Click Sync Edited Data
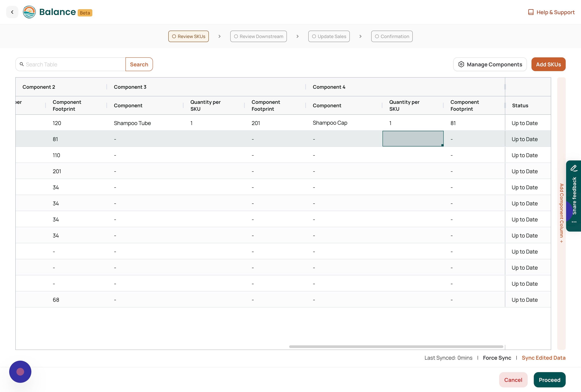 pyautogui.click(x=544, y=358)
